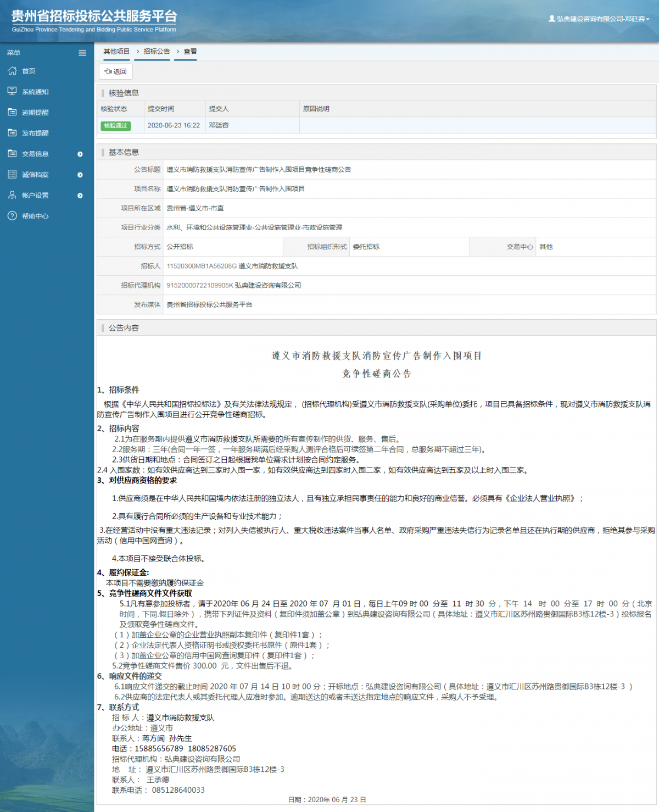Open the 首页 home icon
Image resolution: width=659 pixels, height=812 pixels.
pos(11,71)
